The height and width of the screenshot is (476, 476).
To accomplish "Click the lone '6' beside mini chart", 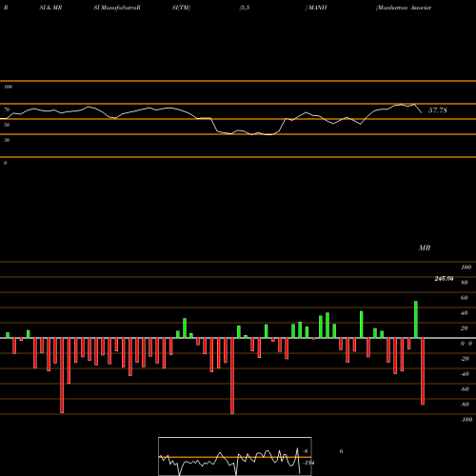I will point(341,451).
